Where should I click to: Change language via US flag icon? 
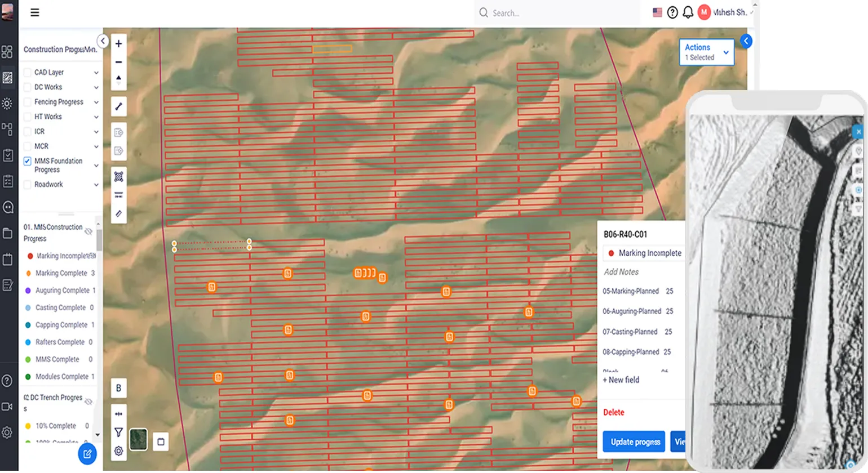[657, 12]
